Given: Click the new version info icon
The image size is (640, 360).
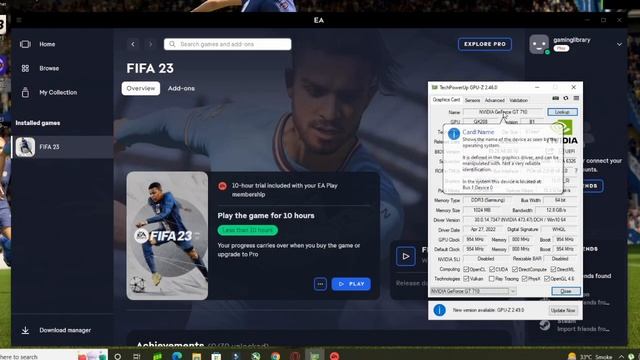Looking at the screenshot, I should [x=440, y=310].
